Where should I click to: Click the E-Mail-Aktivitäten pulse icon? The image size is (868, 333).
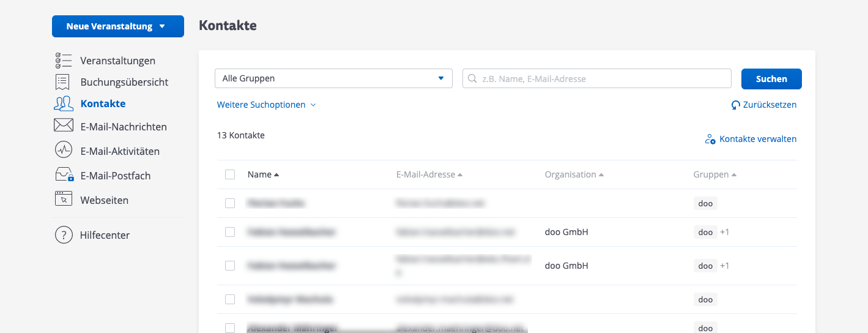point(64,150)
